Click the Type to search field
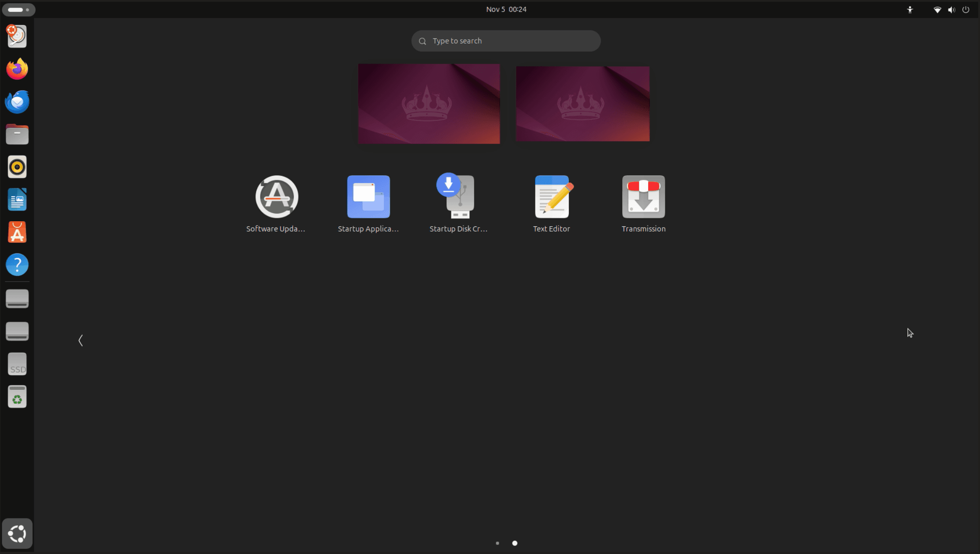Image resolution: width=980 pixels, height=554 pixels. [x=506, y=41]
